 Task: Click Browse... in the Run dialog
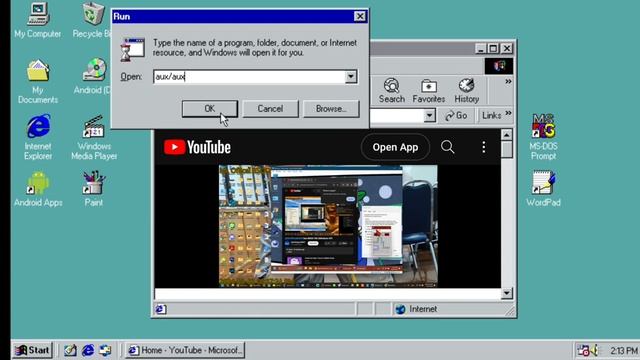[x=331, y=109]
